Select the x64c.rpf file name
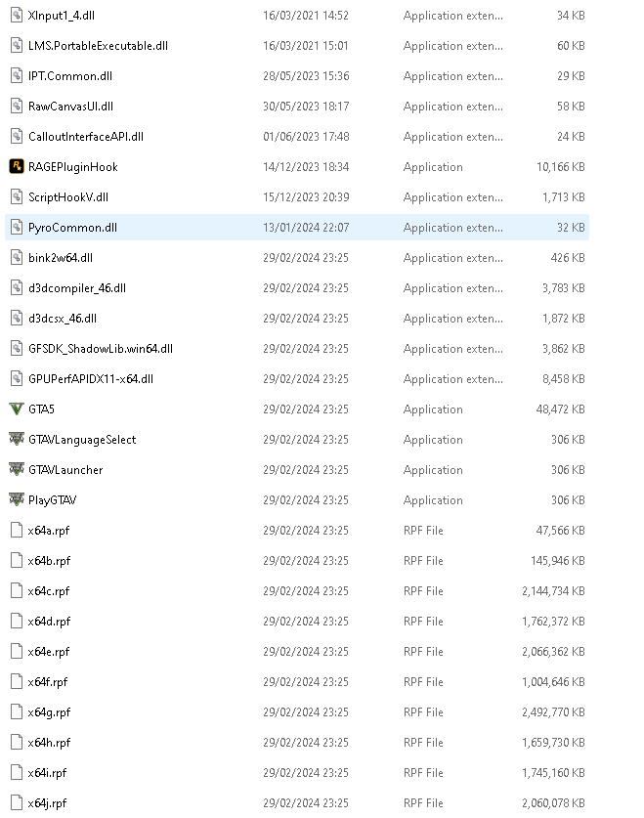The height and width of the screenshot is (818, 644). (49, 591)
